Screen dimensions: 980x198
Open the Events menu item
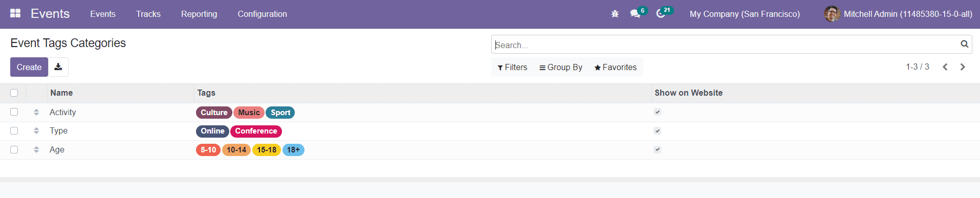tap(103, 14)
